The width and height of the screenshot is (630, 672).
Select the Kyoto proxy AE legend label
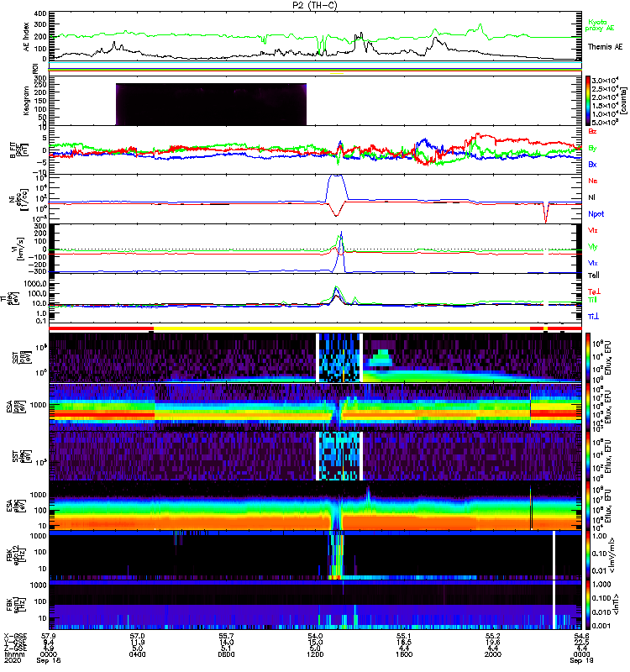599,25
